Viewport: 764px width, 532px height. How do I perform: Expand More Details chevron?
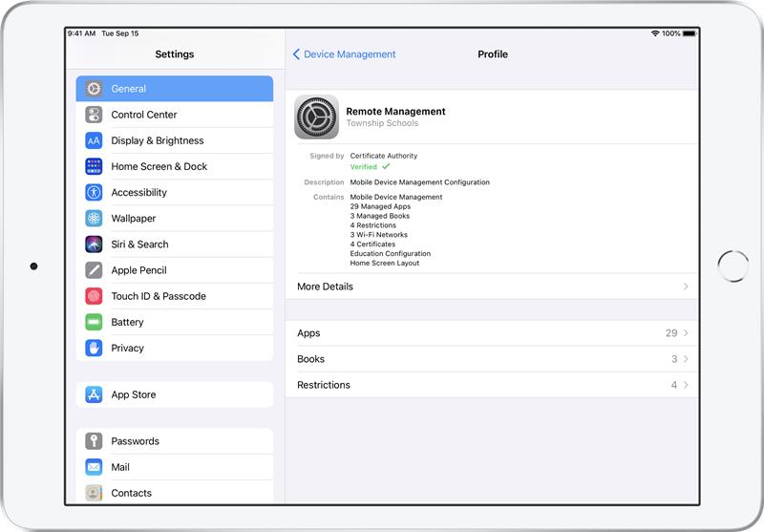[x=686, y=287]
